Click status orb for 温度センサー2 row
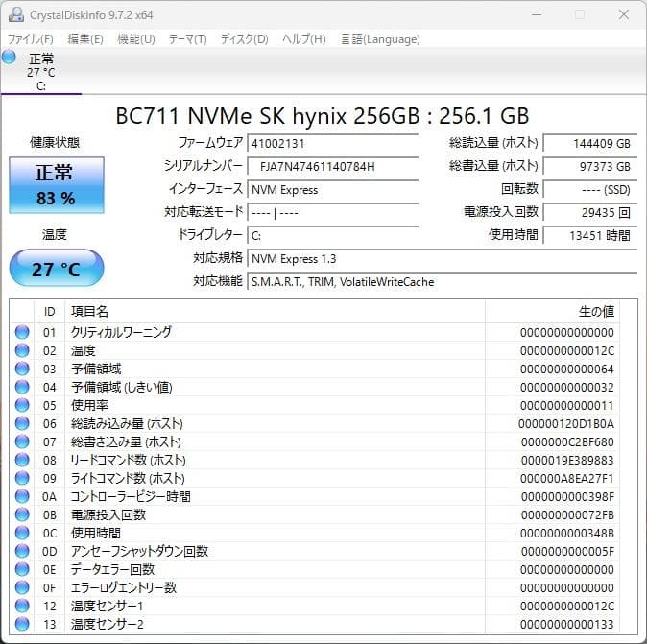Image resolution: width=647 pixels, height=644 pixels. point(22,624)
